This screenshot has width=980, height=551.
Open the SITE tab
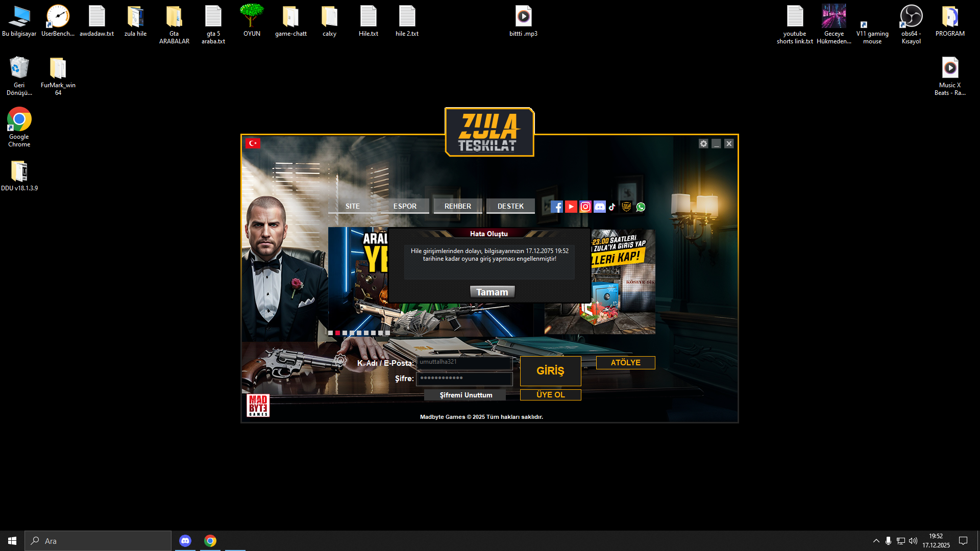pos(352,206)
